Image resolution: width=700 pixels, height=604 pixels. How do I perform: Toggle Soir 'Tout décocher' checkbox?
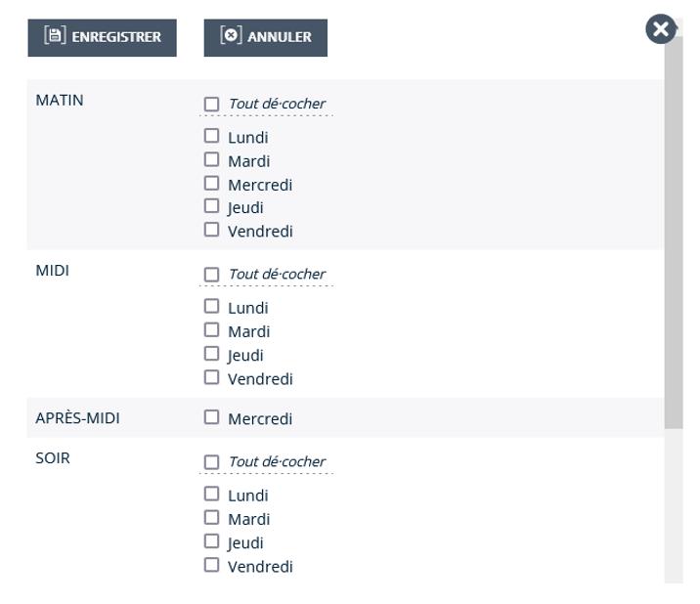point(211,461)
